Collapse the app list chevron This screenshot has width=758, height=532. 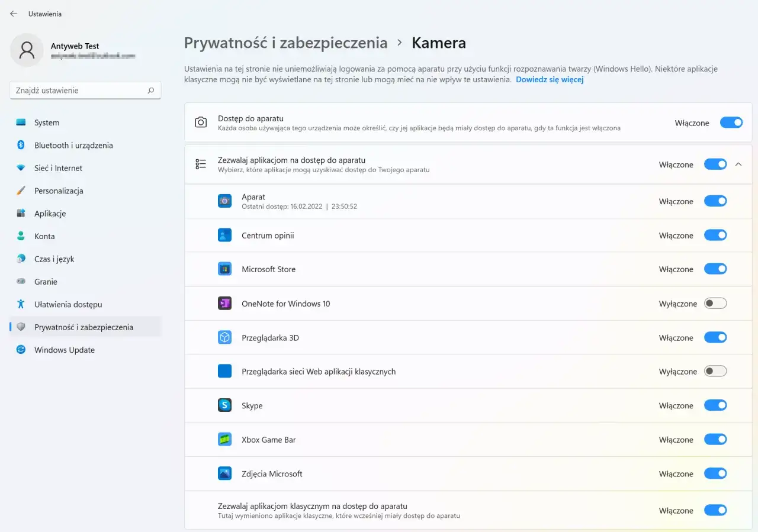pos(738,165)
